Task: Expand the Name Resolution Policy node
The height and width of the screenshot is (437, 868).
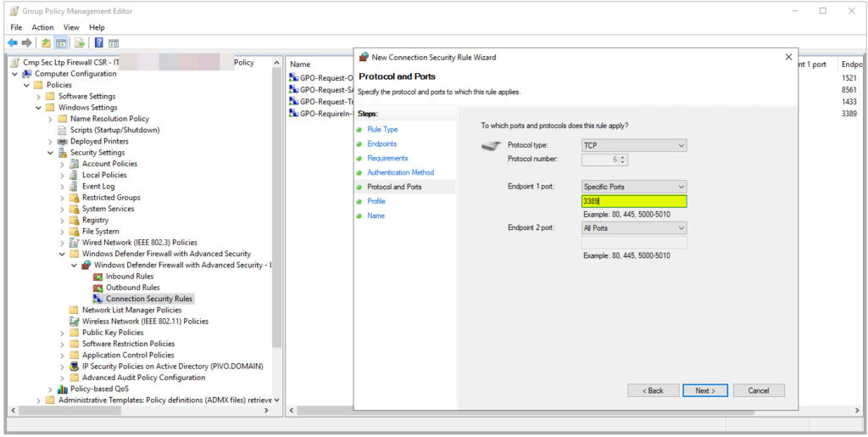Action: pyautogui.click(x=50, y=119)
